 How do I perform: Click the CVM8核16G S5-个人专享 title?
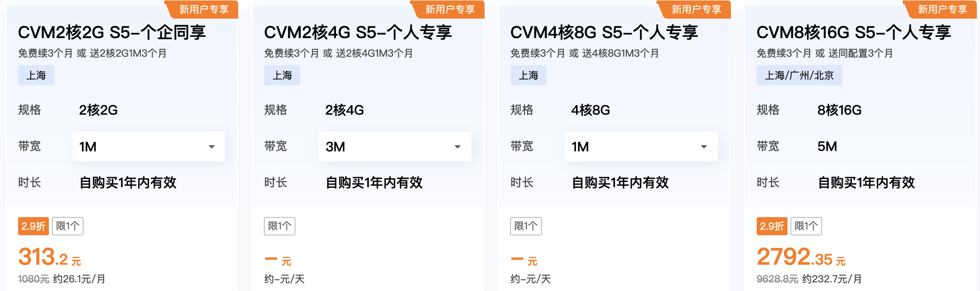coord(854,32)
